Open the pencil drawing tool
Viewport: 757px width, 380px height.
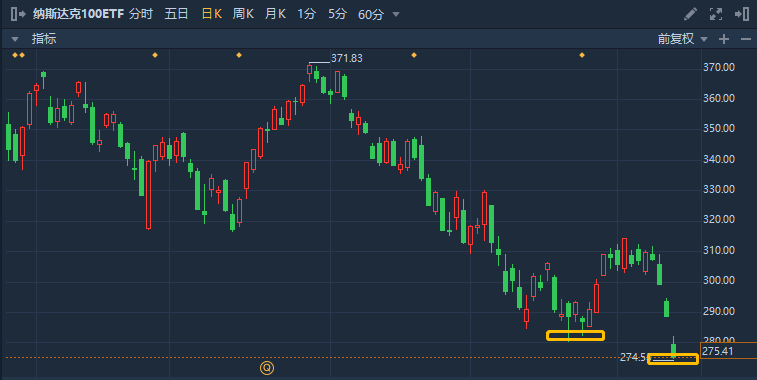click(690, 14)
